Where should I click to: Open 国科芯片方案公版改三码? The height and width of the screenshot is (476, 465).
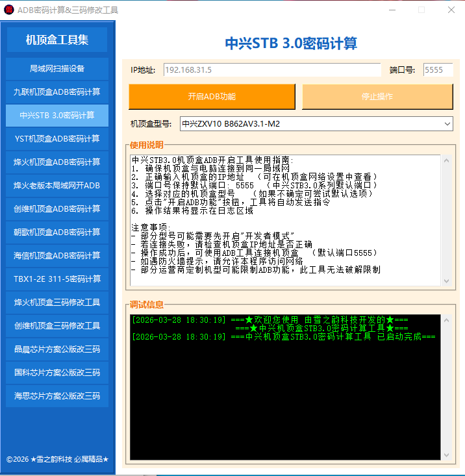57,373
